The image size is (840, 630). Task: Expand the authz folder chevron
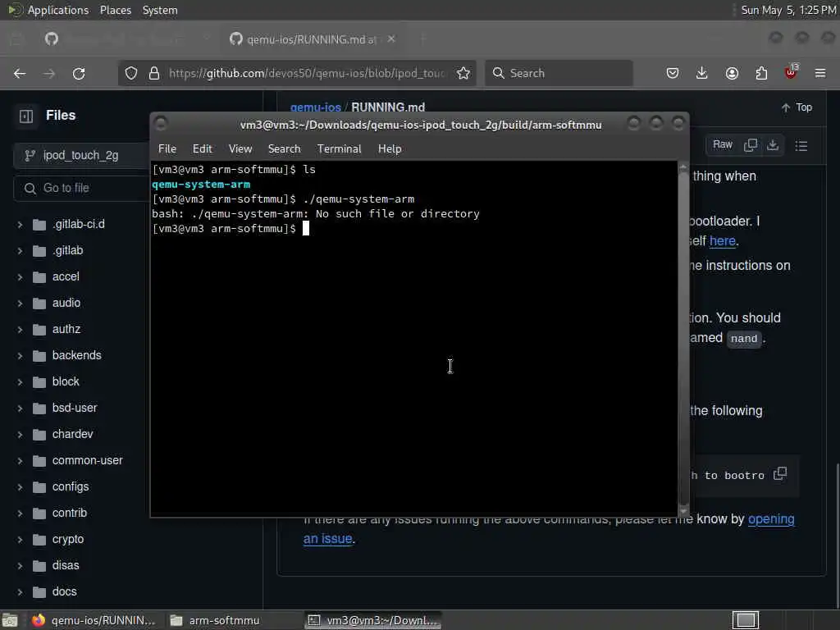[20, 330]
